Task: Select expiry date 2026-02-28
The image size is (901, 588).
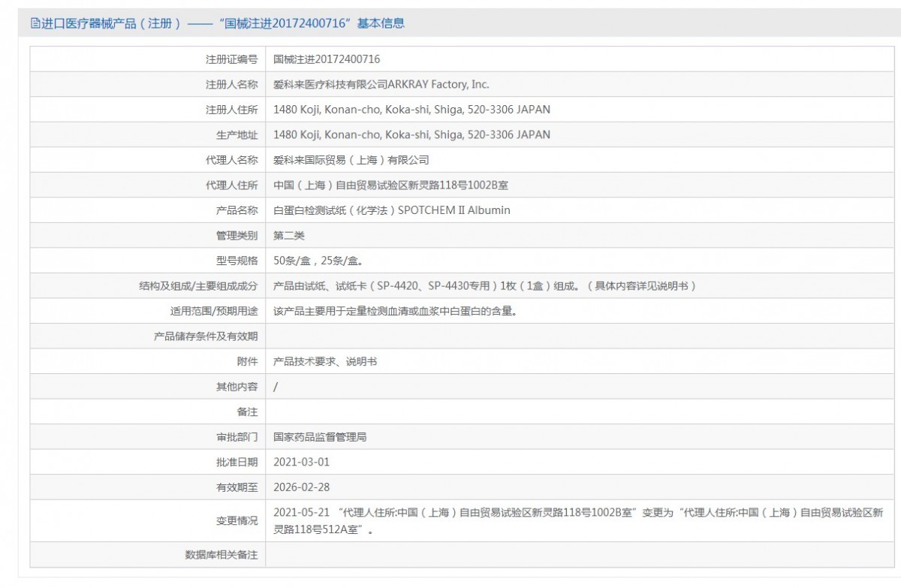Action: pos(302,487)
